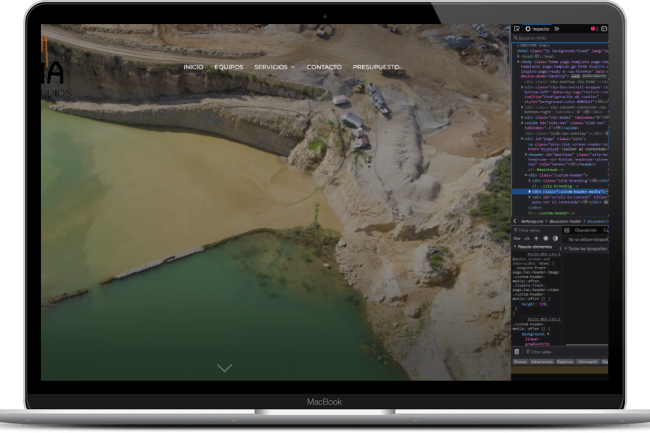Viewport: 650px width, 433px height.
Task: Click the red error count icon
Action: pos(593,29)
